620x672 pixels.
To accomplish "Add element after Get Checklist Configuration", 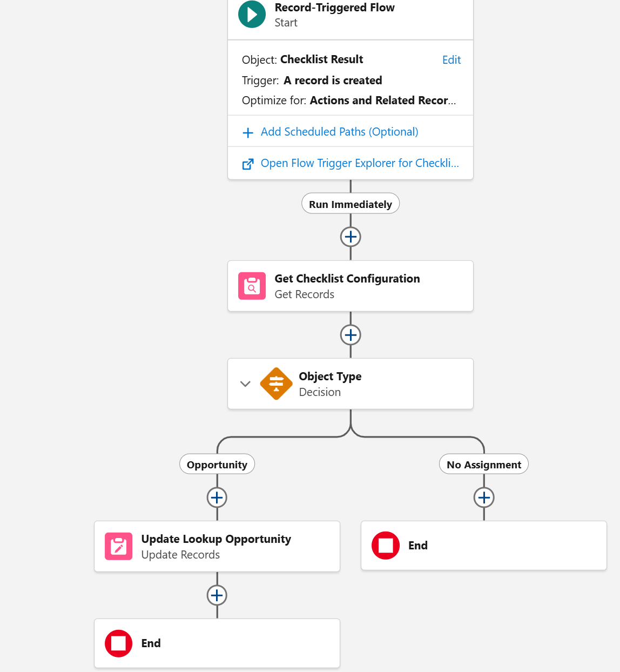I will pos(351,335).
